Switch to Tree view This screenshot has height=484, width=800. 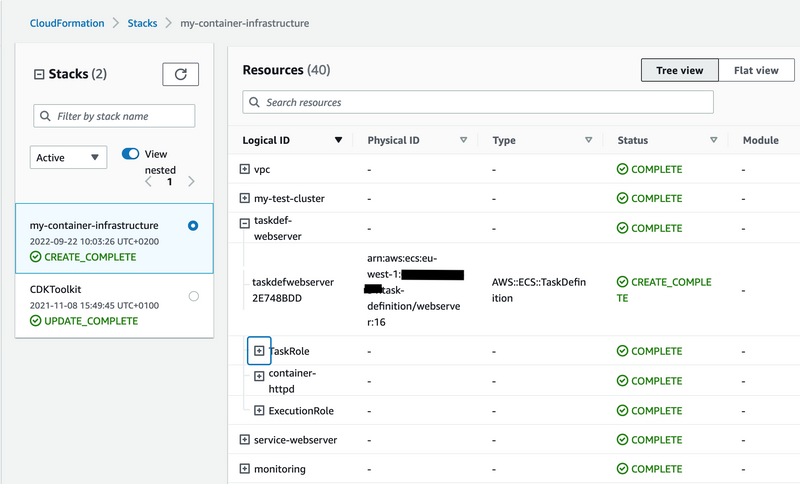[x=680, y=70]
